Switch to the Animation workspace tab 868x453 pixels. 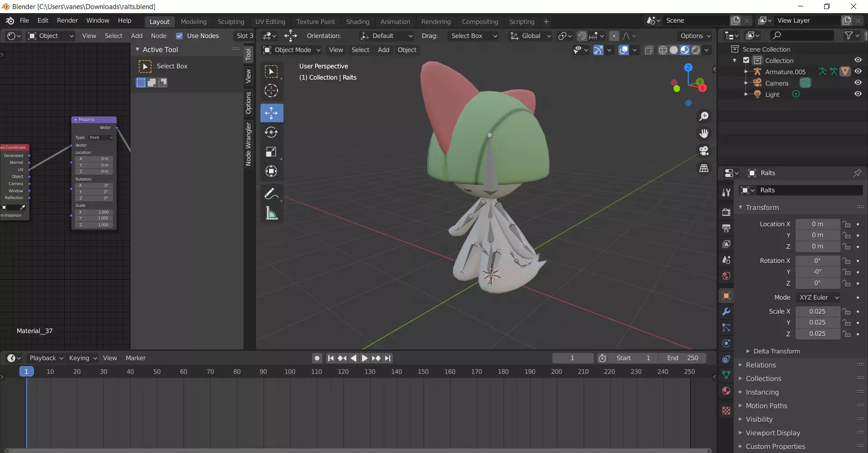[395, 22]
